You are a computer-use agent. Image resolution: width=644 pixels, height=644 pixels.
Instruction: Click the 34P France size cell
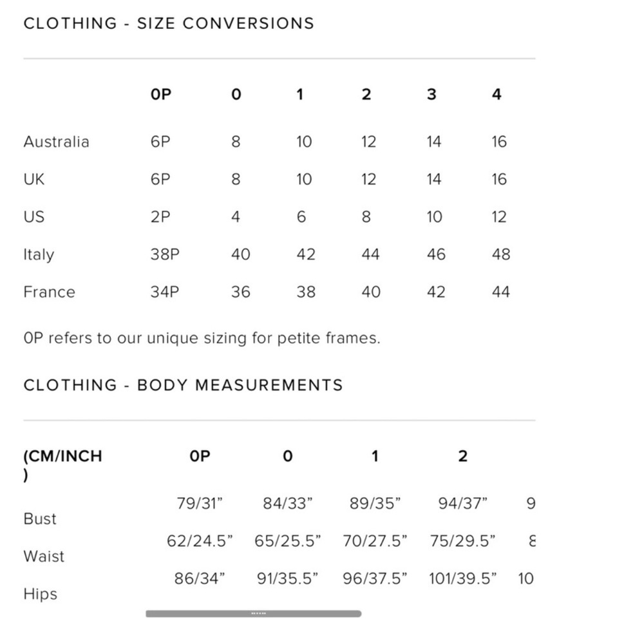click(x=165, y=292)
